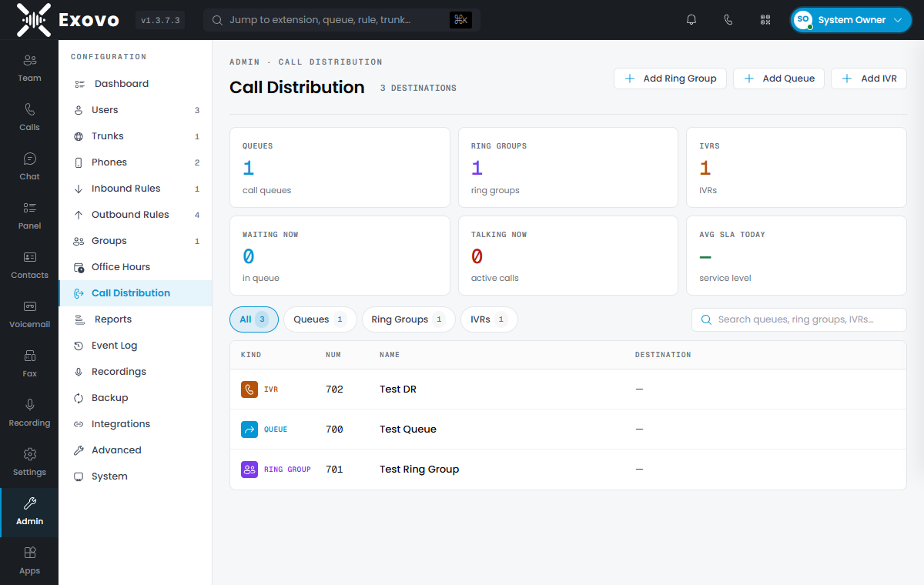
Task: Click the search magnifier in queues search box
Action: pos(706,319)
